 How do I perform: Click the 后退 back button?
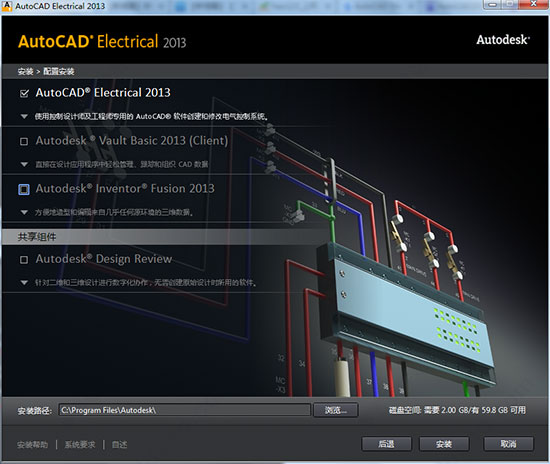(386, 444)
